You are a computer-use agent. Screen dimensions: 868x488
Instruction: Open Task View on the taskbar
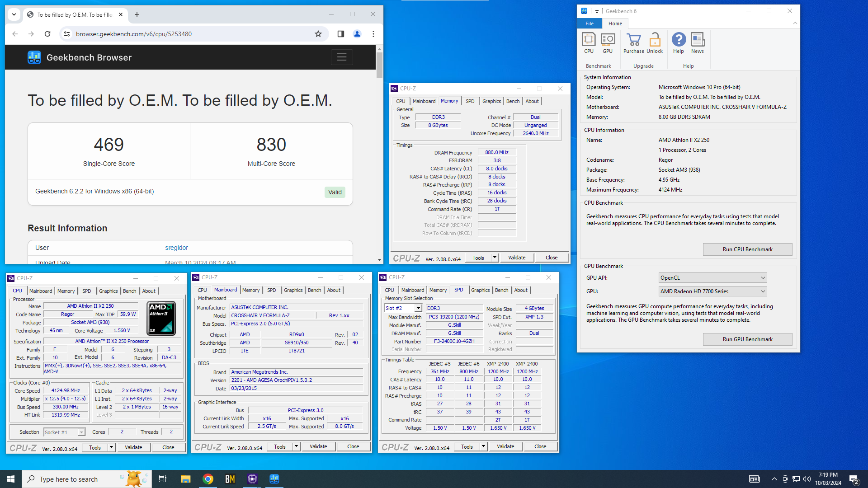pos(163,479)
